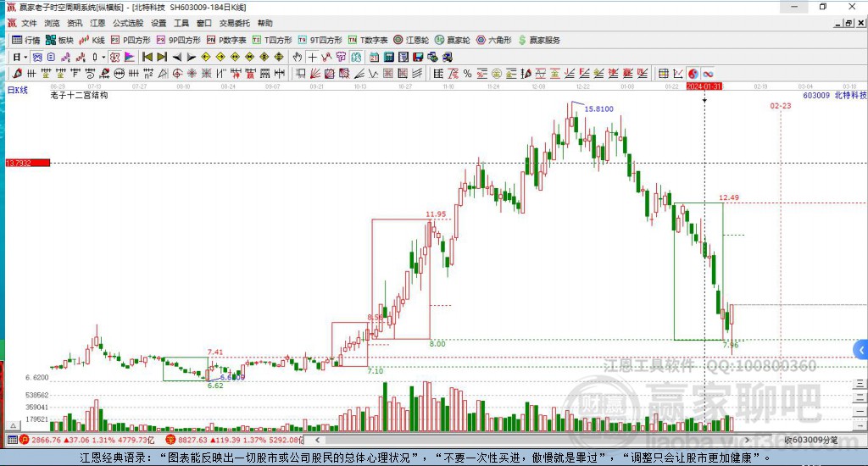The width and height of the screenshot is (868, 466).
Task: Click the infinity symbol icon
Action: (707, 74)
